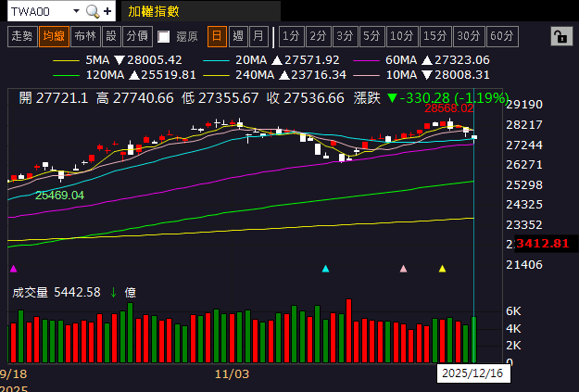
Task: Click the 高 27740.66 high value
Action: click(134, 98)
